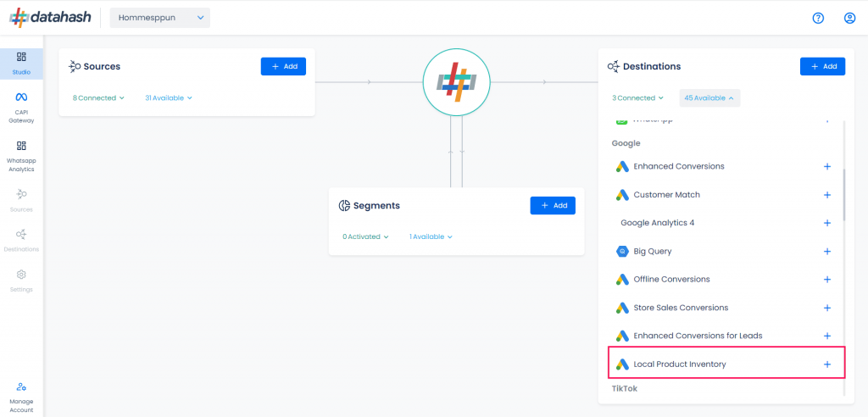Open Sources in the sidebar
Screen dimensions: 868x417
tap(21, 201)
